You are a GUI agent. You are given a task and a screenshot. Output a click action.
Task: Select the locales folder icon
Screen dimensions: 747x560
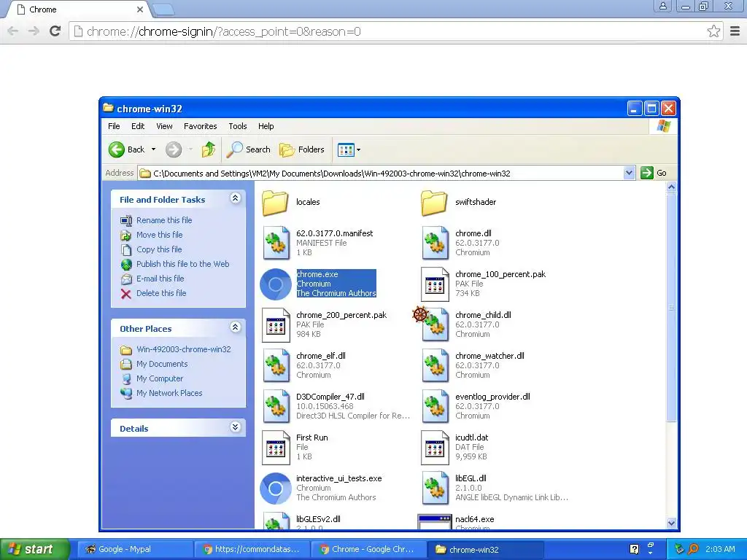click(x=275, y=203)
